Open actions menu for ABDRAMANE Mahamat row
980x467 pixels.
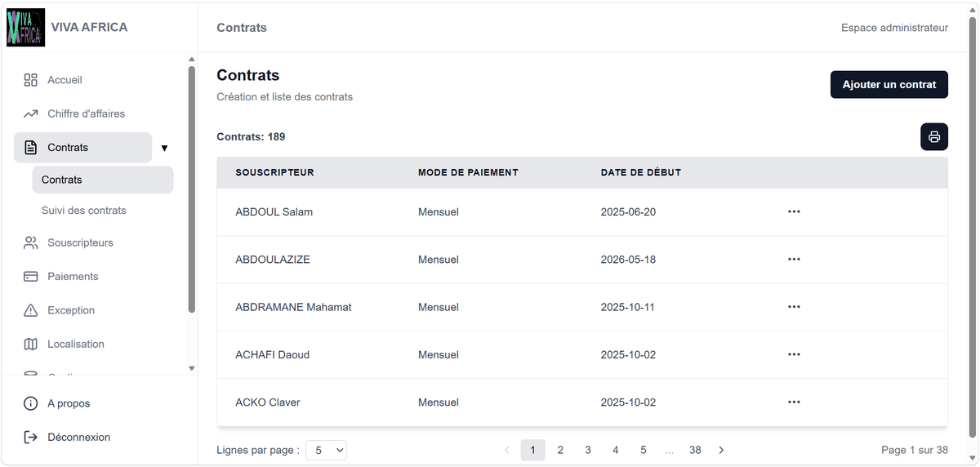(x=794, y=307)
